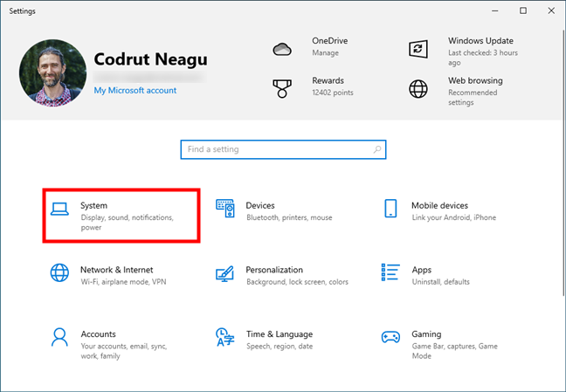Click the search magnifier icon
This screenshot has height=392, width=566.
[x=377, y=149]
